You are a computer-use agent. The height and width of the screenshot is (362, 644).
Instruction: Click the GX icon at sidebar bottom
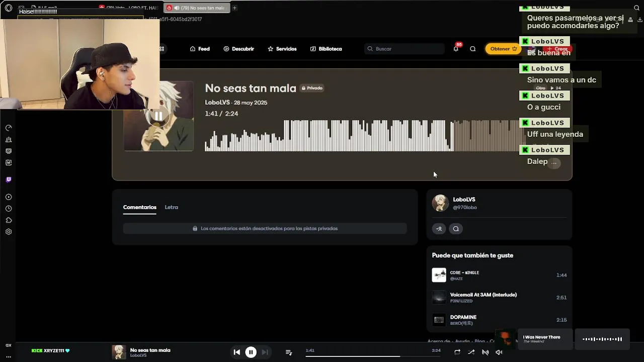9,345
